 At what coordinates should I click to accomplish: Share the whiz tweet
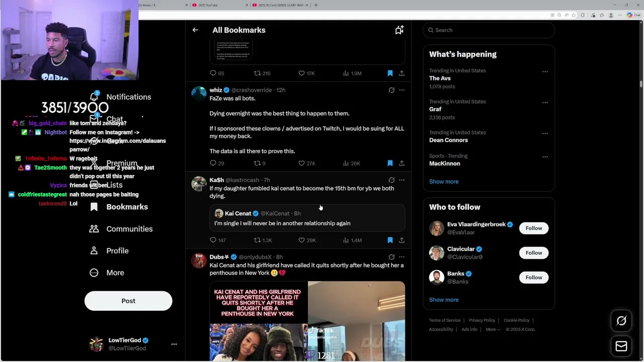point(401,163)
